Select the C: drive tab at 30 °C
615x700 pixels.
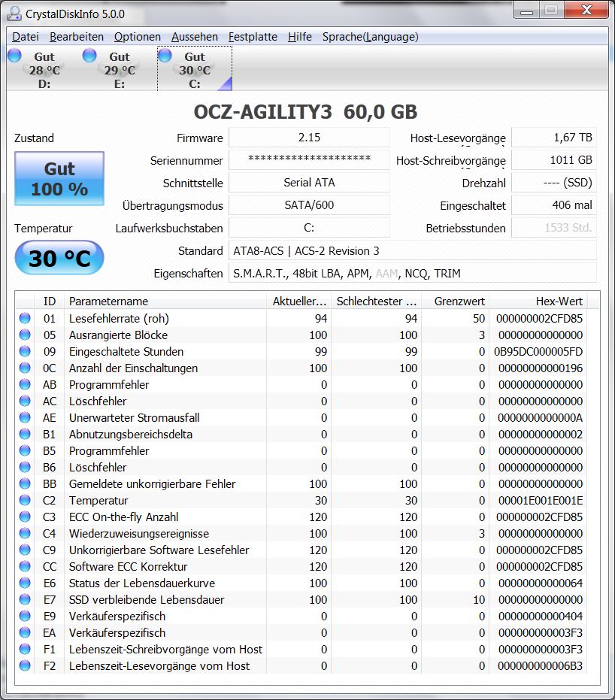pos(195,69)
